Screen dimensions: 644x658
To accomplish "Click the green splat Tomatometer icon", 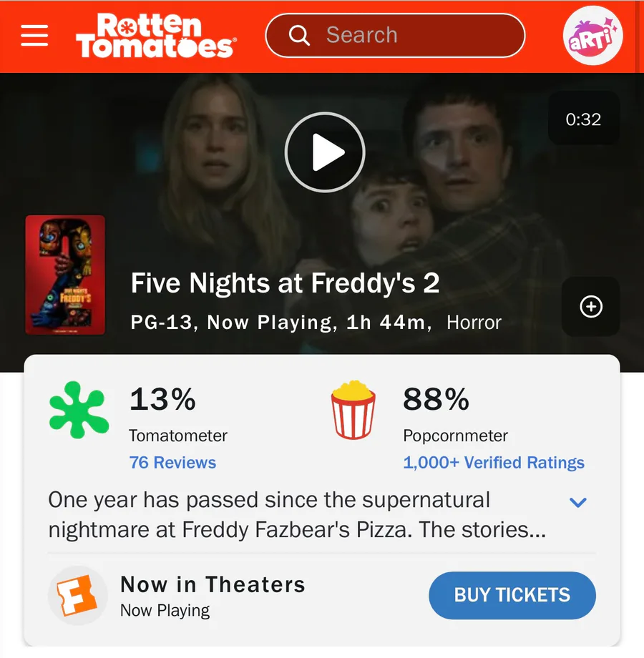I will pyautogui.click(x=79, y=411).
